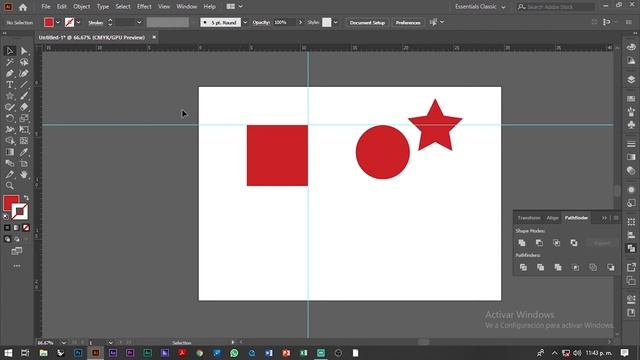The height and width of the screenshot is (360, 640).
Task: Select the Curvature tool
Action: (24, 73)
